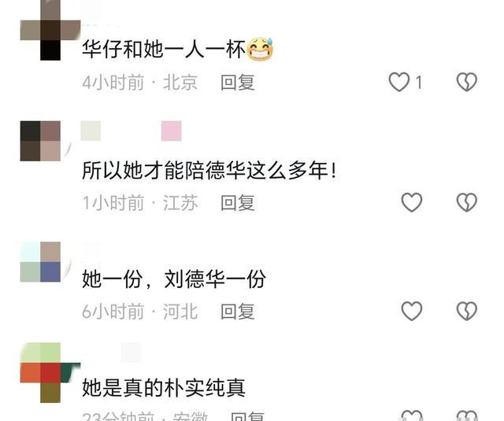The width and height of the screenshot is (504, 421).
Task: Dislike the 安徽 comment
Action: [467, 415]
